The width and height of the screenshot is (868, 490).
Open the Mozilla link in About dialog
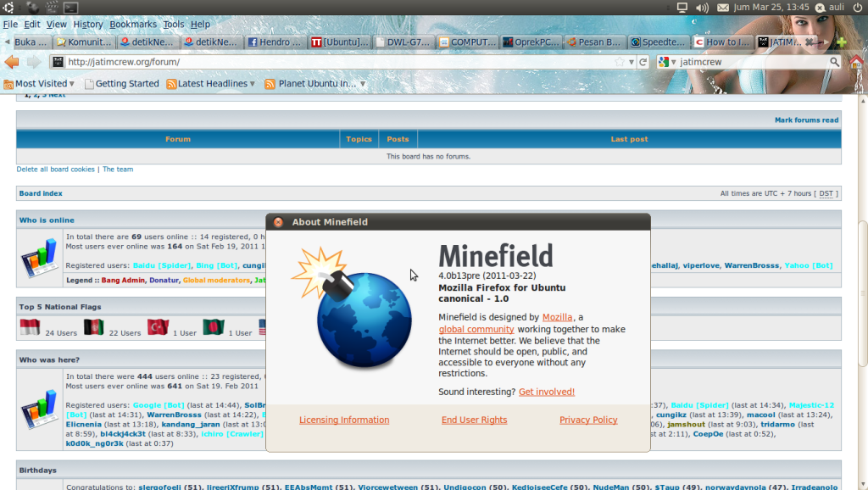[x=557, y=317]
